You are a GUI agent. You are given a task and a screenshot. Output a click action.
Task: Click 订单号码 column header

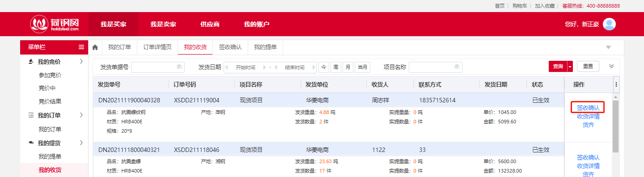click(185, 84)
